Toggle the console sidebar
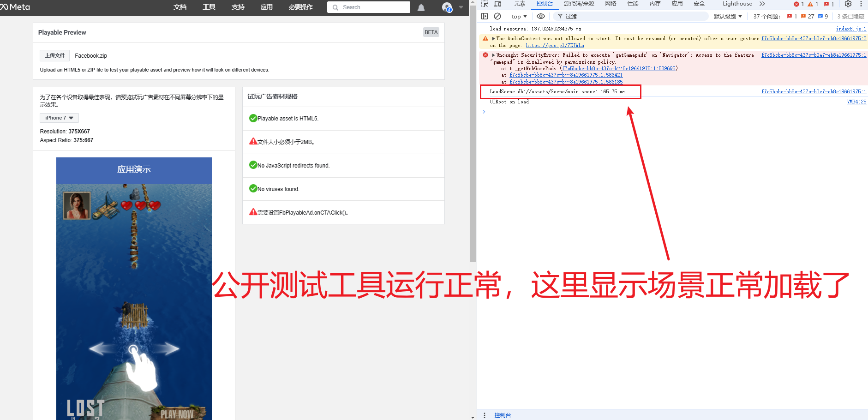868x420 pixels. click(x=485, y=16)
